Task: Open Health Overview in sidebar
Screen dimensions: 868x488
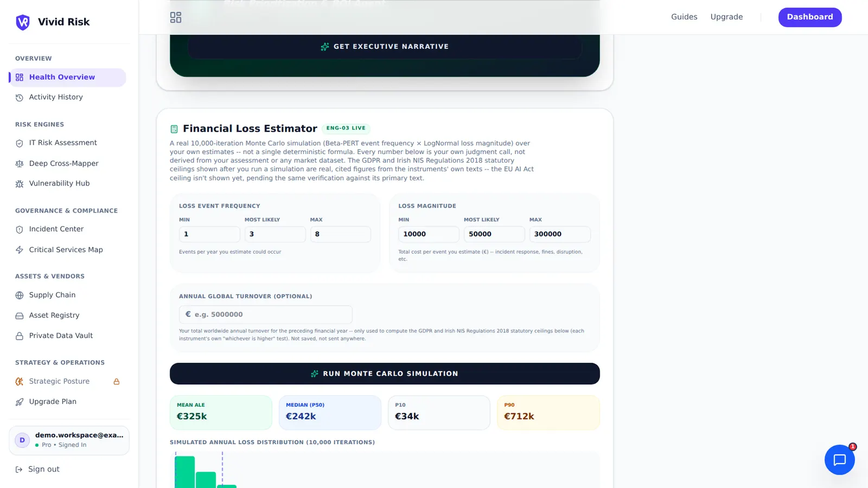Action: coord(68,78)
